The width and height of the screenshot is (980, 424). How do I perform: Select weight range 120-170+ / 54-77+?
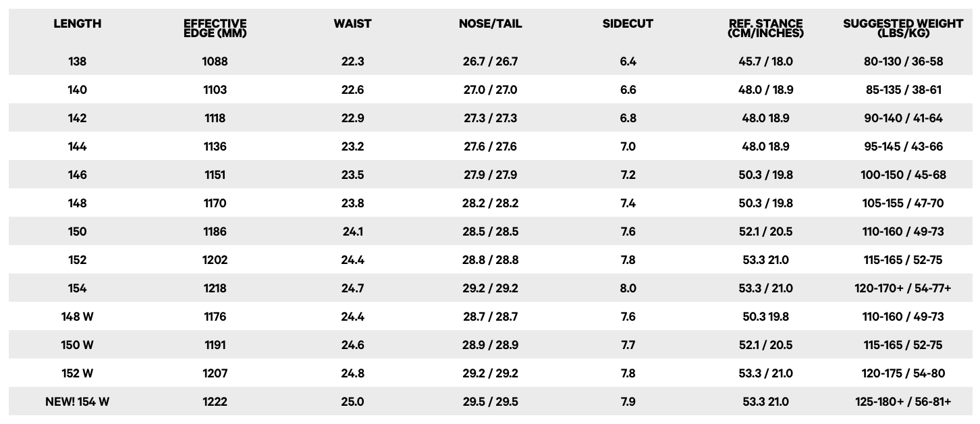click(903, 288)
